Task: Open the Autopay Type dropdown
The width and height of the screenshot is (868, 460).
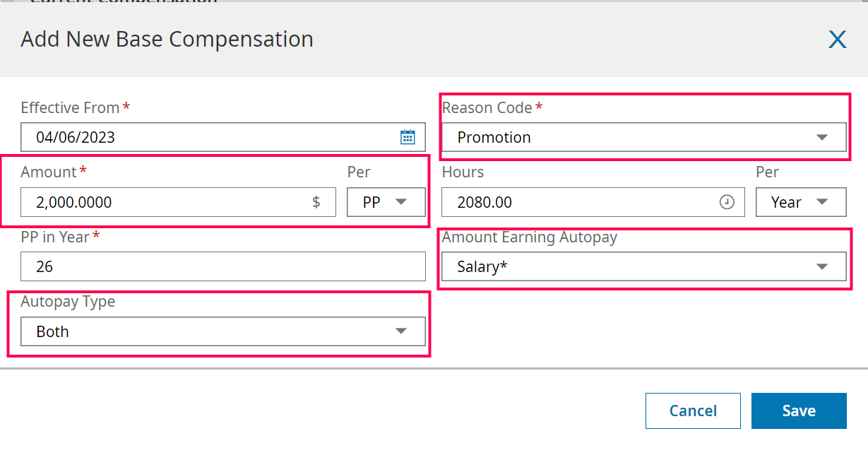Action: (400, 331)
